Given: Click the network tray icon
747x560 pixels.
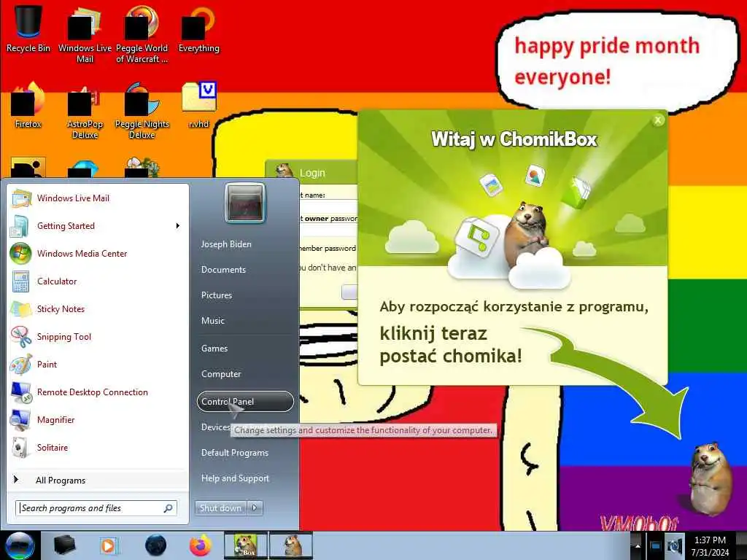Looking at the screenshot, I should (x=655, y=545).
